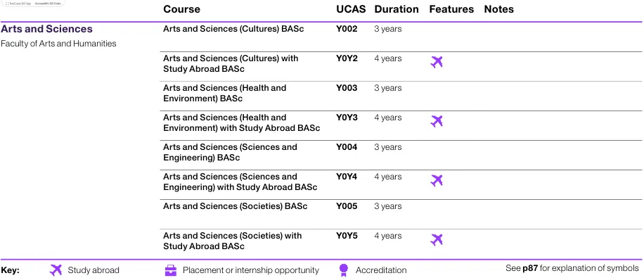The width and height of the screenshot is (644, 278).
Task: Select Sciences and Engineering with Study Abroad course
Action: (240, 182)
